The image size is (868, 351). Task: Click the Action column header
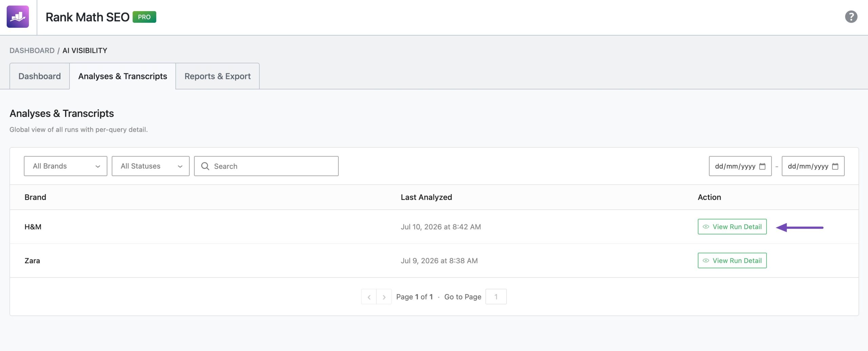click(x=709, y=197)
